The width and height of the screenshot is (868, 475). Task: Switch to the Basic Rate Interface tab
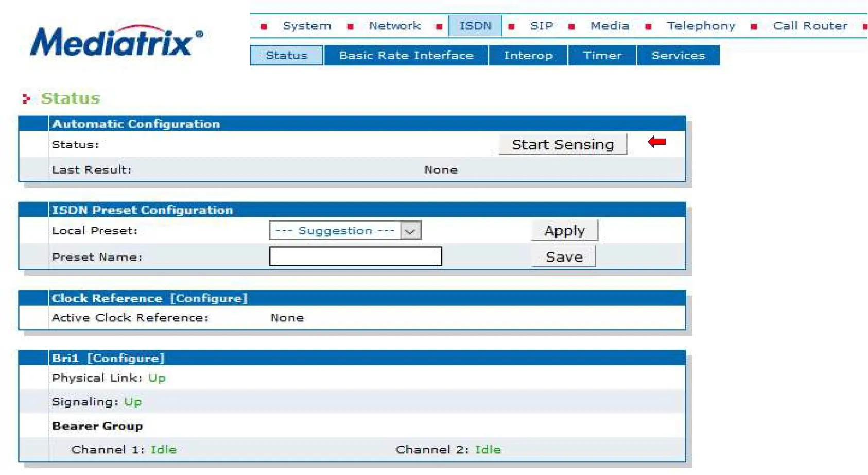click(x=406, y=55)
